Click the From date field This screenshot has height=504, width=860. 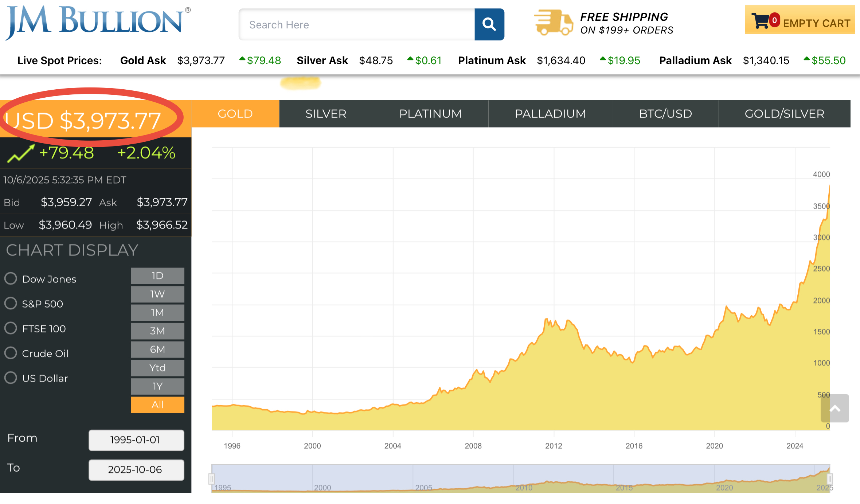(136, 440)
